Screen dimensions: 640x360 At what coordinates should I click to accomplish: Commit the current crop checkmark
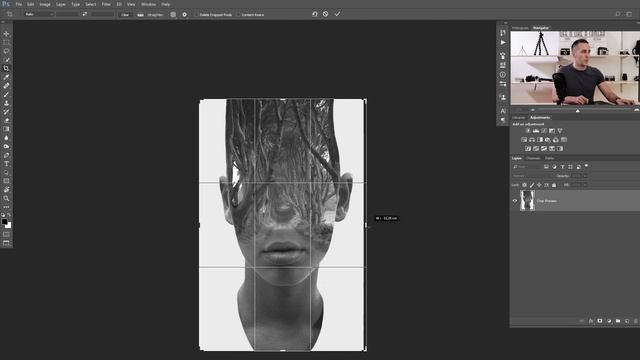[338, 14]
